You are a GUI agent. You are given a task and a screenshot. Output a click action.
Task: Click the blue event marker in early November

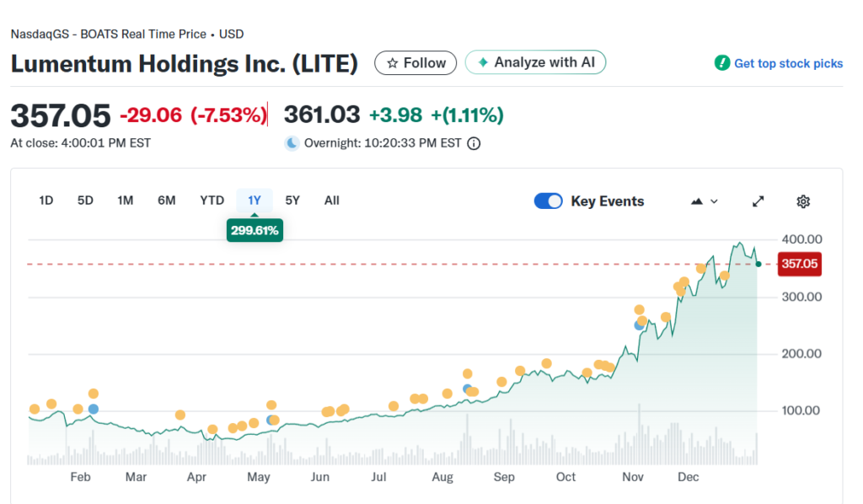[639, 325]
